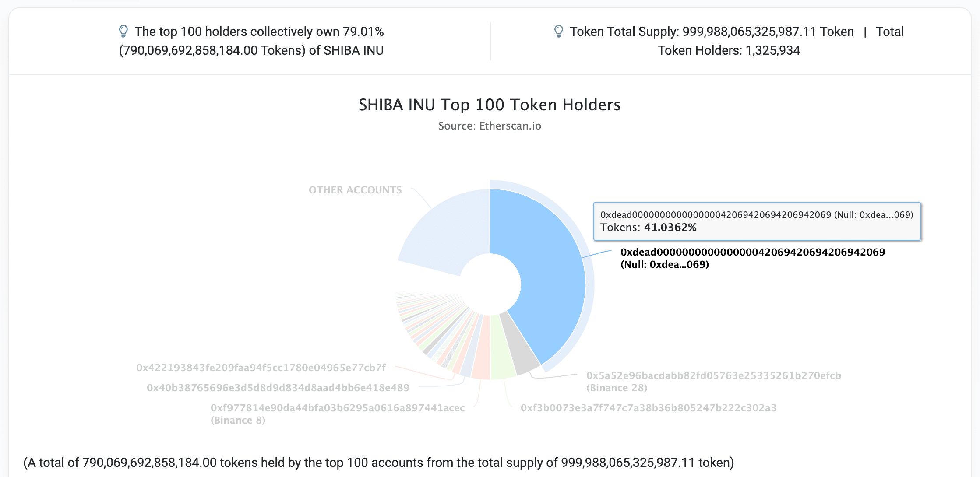The image size is (980, 477).
Task: Click the Tokens: 41.0362% tooltip value
Action: click(648, 228)
